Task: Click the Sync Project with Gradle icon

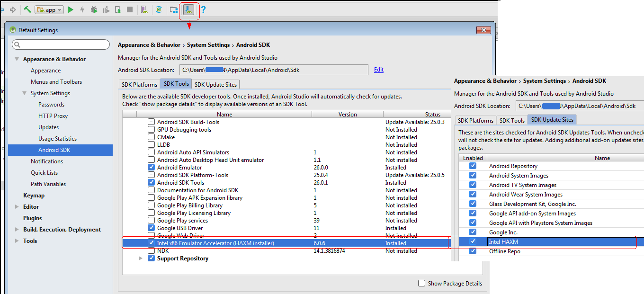Action: pos(159,9)
